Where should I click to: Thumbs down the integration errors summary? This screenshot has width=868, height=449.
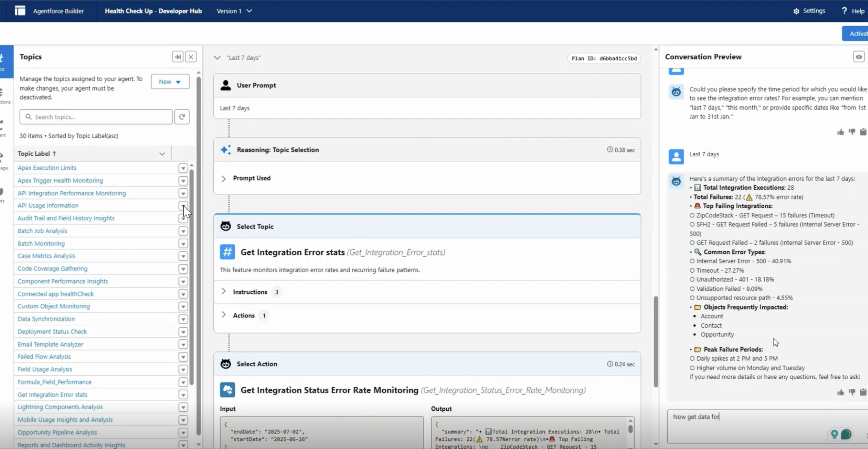coord(852,392)
